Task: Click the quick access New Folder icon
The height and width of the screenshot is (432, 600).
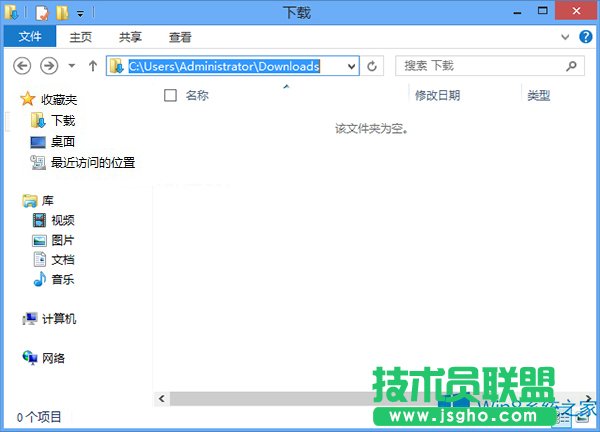Action: coord(62,13)
